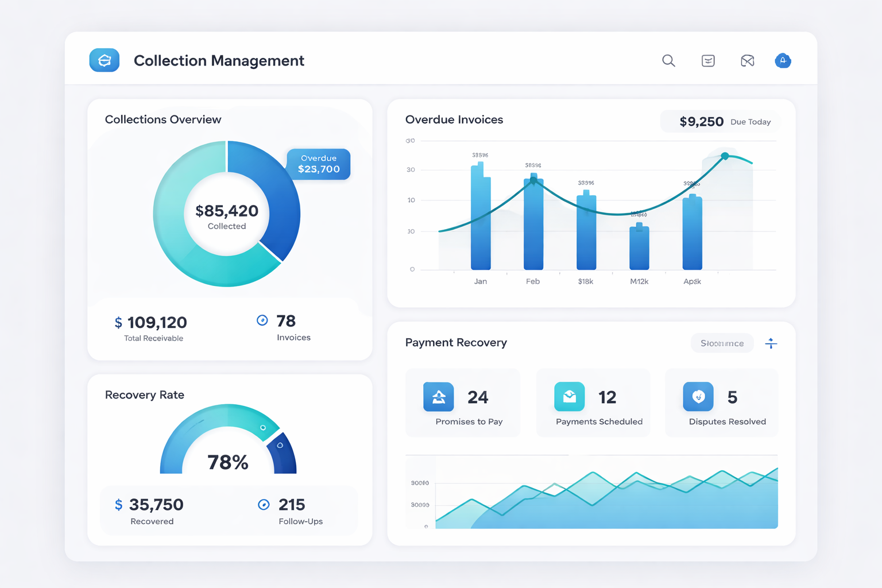The height and width of the screenshot is (588, 882).
Task: Open the messages chat icon in header
Action: tap(708, 61)
